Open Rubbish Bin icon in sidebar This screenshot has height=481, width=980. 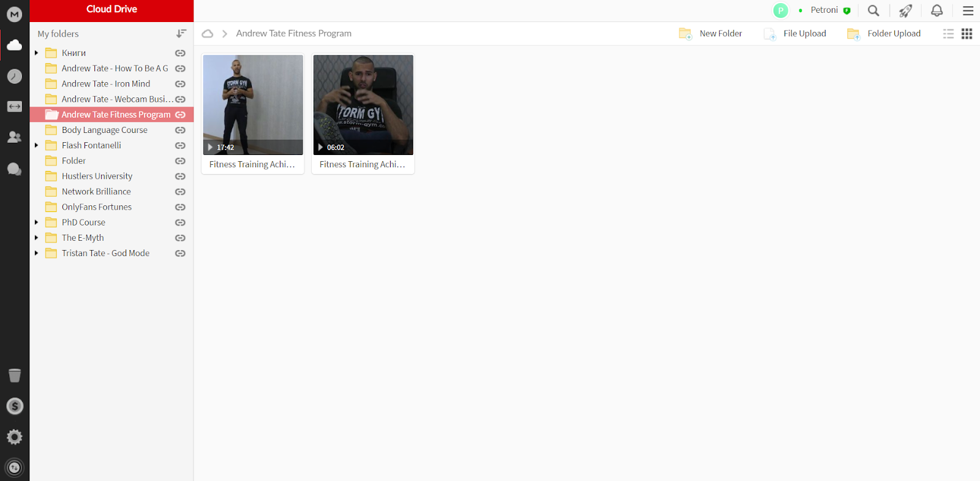(15, 375)
